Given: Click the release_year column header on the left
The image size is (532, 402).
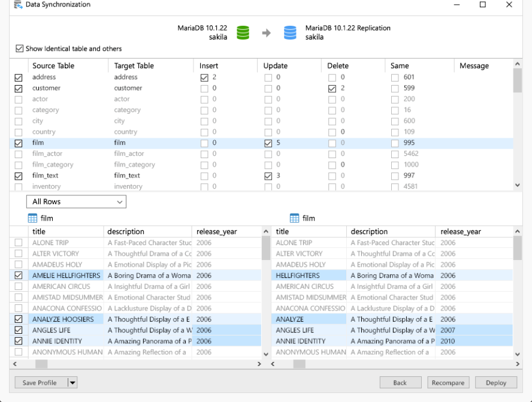Looking at the screenshot, I should click(216, 232).
